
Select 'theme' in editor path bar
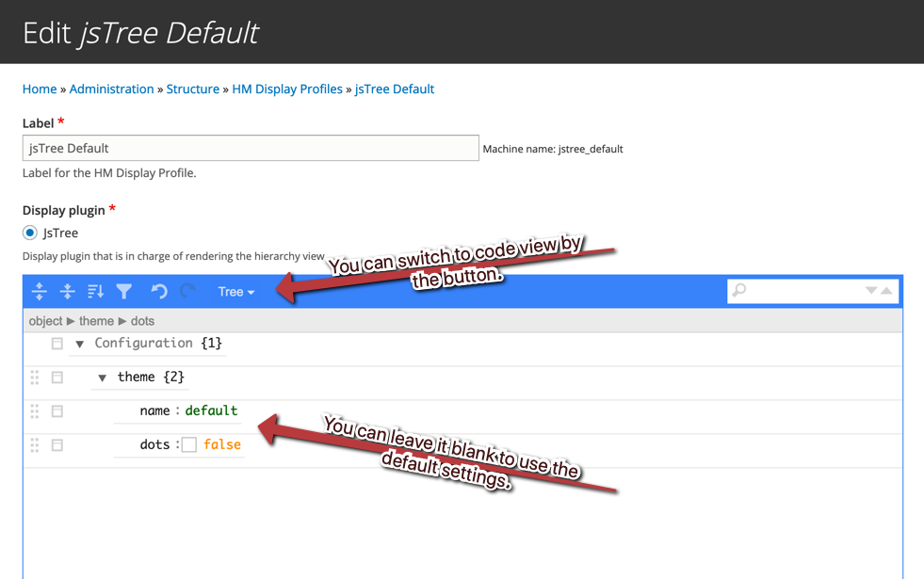tap(97, 321)
